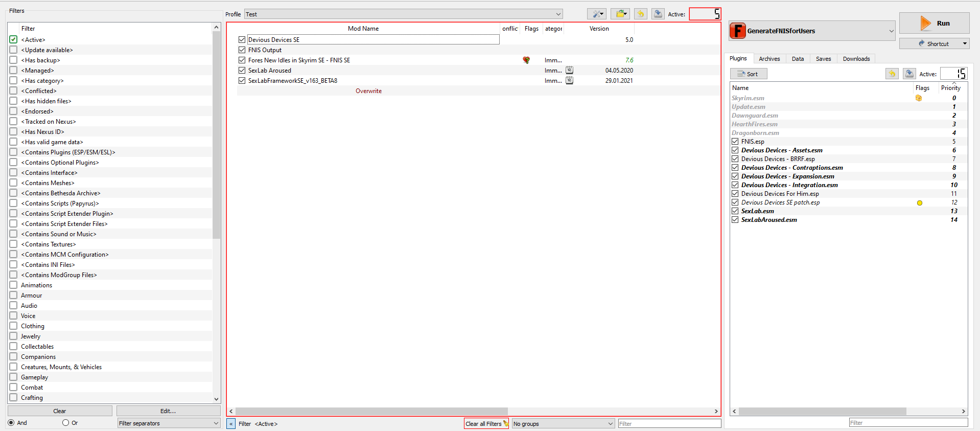980x431 pixels.
Task: Click the create mod list backup icon
Action: click(x=658, y=14)
